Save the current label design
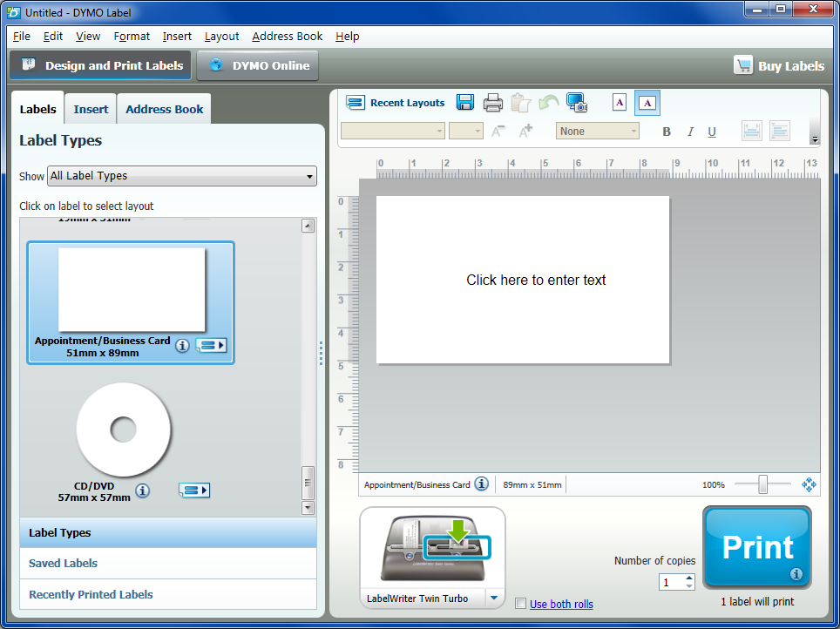 pos(465,102)
